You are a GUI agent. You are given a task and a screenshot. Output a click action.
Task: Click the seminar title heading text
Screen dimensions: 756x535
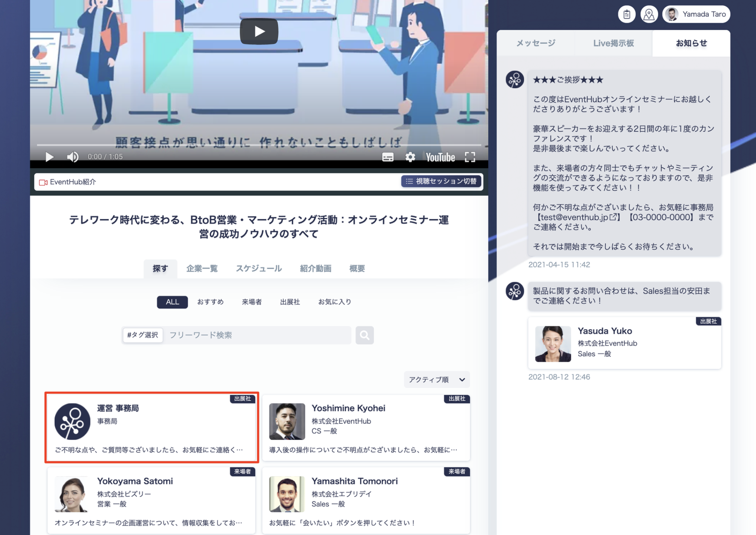pos(259,227)
